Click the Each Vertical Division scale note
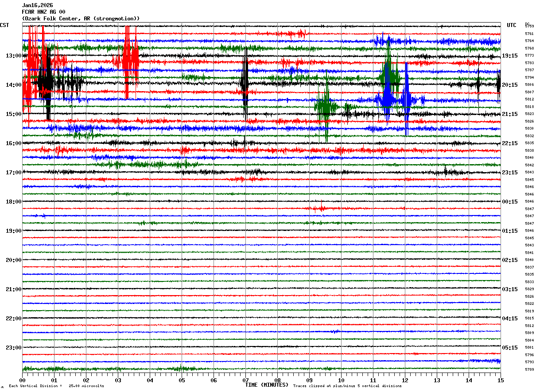The image size is (536, 392). [x=56, y=386]
